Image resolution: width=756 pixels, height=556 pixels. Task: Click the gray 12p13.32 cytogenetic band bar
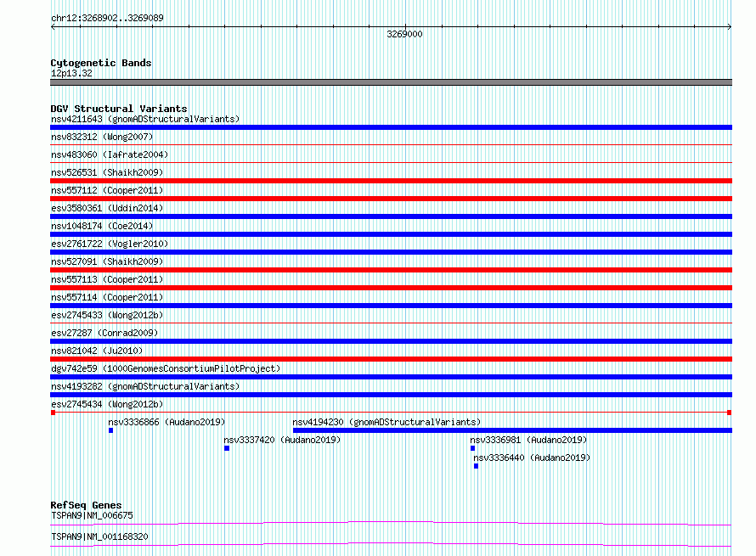pos(391,82)
